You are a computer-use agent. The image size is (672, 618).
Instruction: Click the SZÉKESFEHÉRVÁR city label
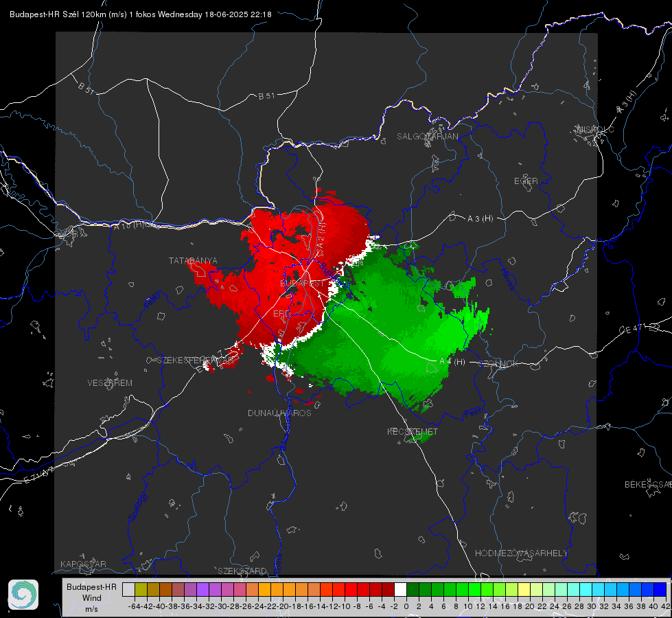195,360
